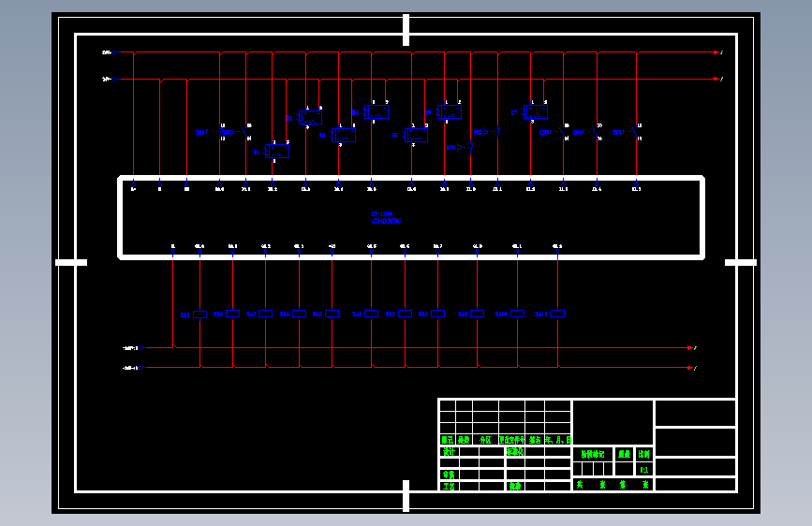Pick the leftmost PLC output terminal pin
812x526 pixels.
tap(173, 252)
